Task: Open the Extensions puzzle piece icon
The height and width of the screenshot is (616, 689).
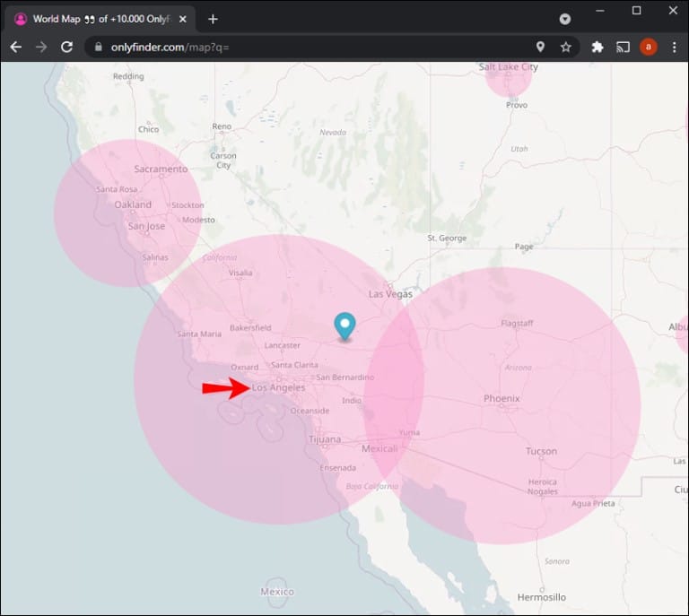Action: pos(597,47)
